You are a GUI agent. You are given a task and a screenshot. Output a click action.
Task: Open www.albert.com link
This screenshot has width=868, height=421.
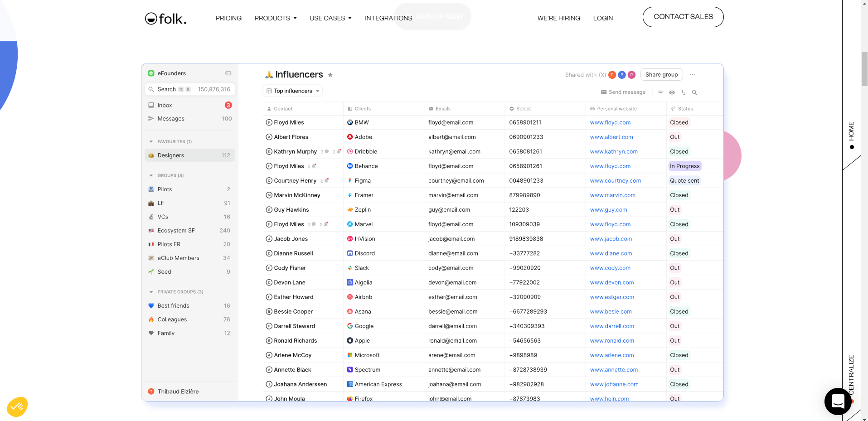point(611,137)
